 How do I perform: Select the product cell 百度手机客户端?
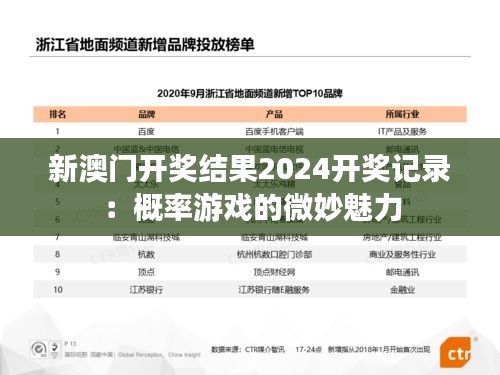click(x=274, y=132)
